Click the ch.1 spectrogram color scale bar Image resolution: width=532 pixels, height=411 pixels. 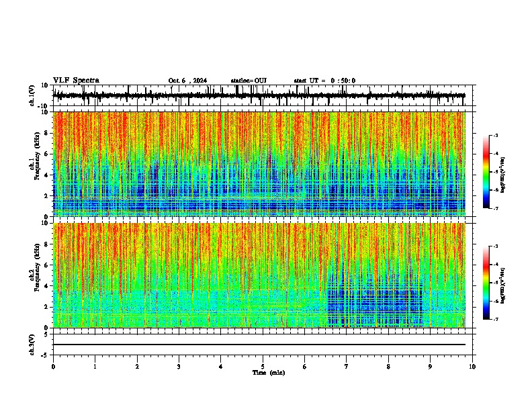point(486,172)
